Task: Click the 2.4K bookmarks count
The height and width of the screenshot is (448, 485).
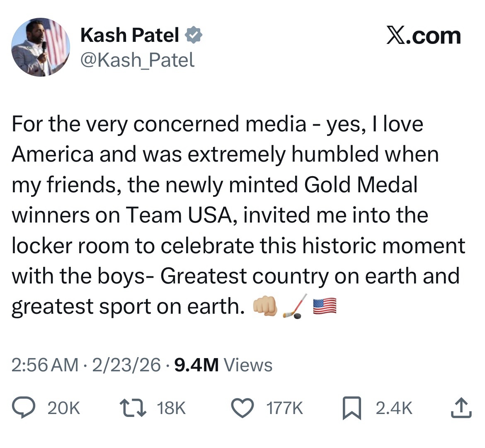Action: click(x=394, y=409)
